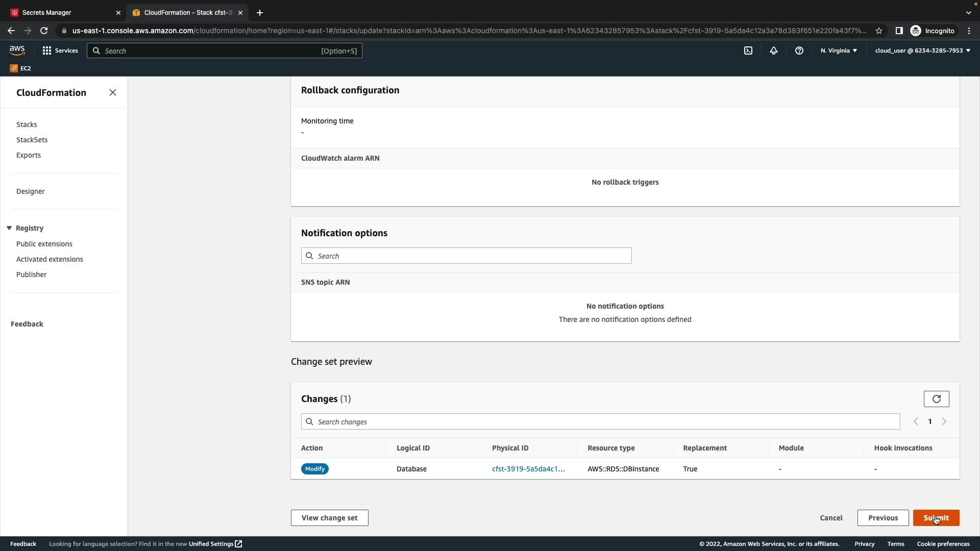Close the CloudFormation side navigation
980x551 pixels.
[113, 92]
